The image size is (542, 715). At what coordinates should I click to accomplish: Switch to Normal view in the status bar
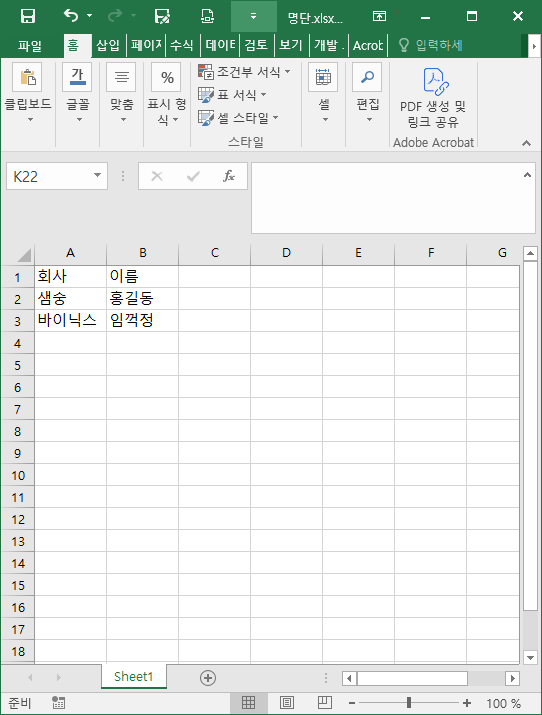click(x=248, y=703)
